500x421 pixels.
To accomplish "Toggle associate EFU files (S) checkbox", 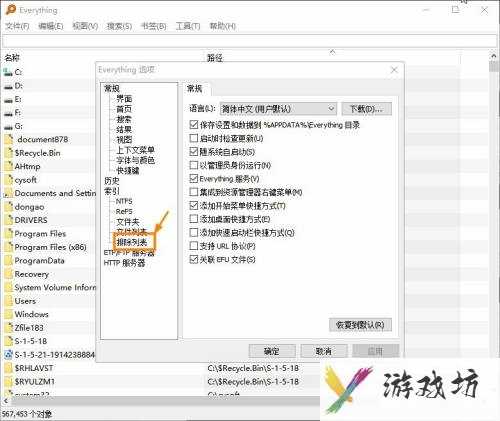I will tap(194, 259).
